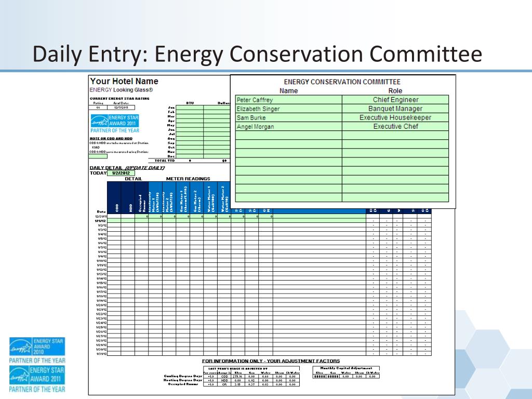Click the ENERGY STAR Award 2011 logo in the slide's bottom-left corner
This screenshot has width=532, height=399.
click(x=37, y=379)
